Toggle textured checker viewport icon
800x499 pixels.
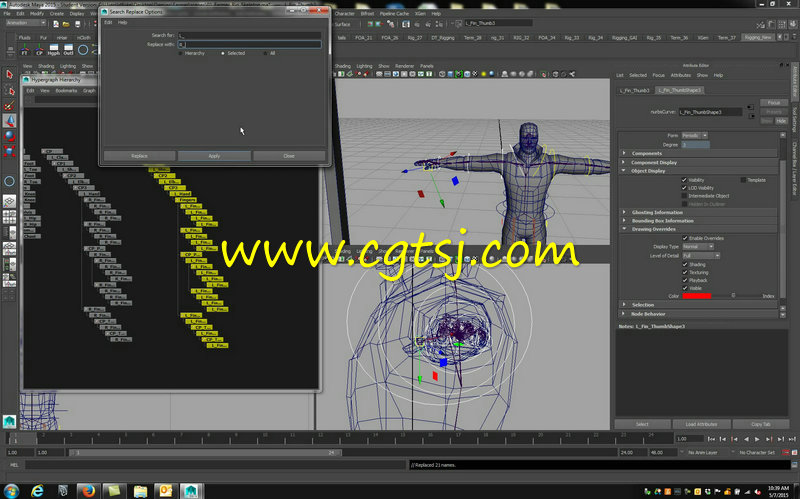pyautogui.click(x=475, y=74)
